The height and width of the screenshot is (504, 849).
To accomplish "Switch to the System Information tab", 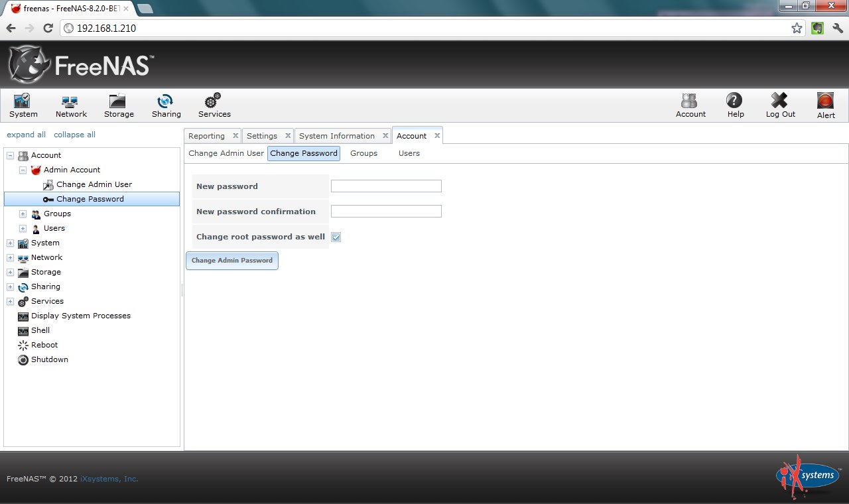I will point(337,136).
